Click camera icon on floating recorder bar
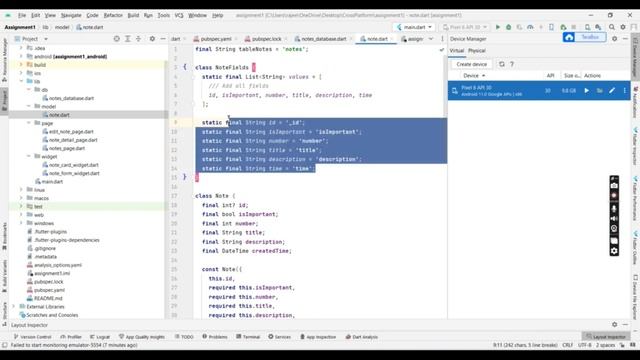This screenshot has width=640, height=360. (614, 186)
